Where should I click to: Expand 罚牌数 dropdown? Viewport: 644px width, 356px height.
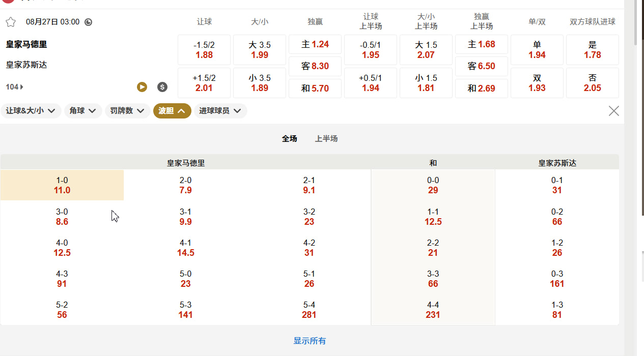(x=128, y=111)
